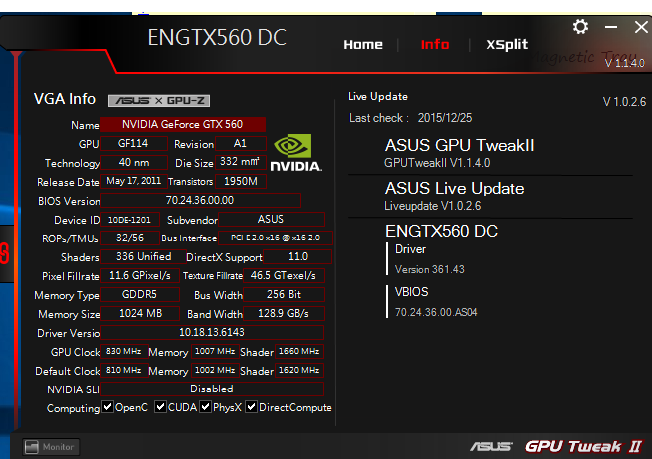
Task: Click the NVIDIA SLI value Disabled
Action: [212, 389]
